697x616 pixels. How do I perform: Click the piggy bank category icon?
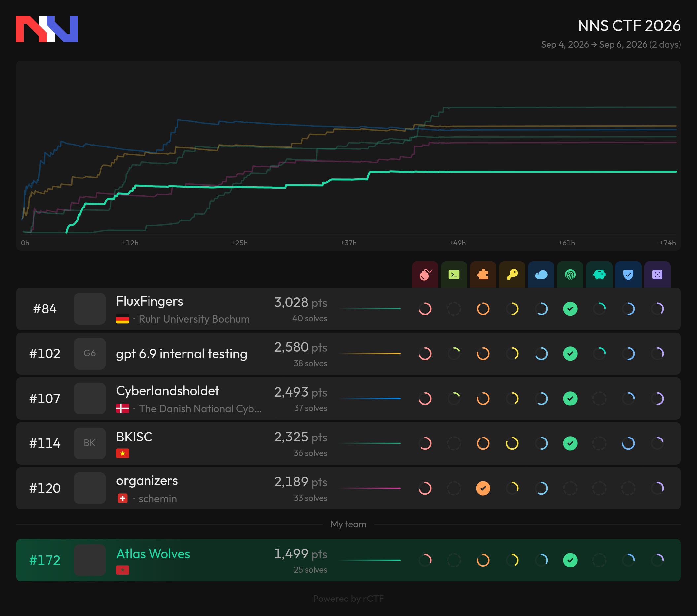[599, 275]
